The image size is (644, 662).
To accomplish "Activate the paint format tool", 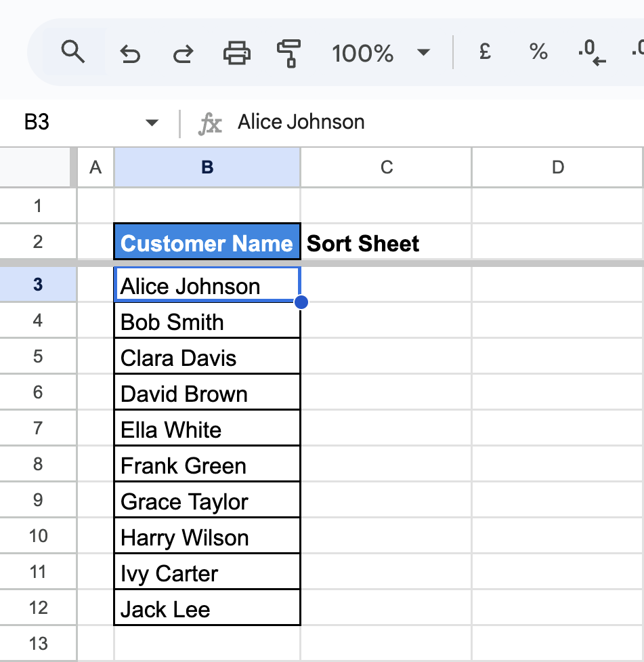I will pyautogui.click(x=288, y=54).
